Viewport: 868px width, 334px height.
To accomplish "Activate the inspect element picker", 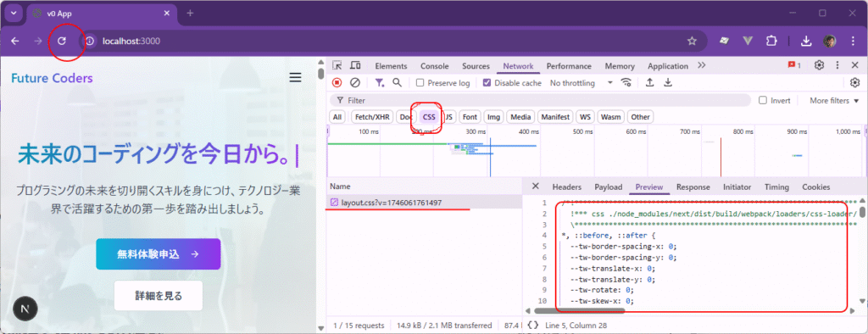I will point(337,66).
